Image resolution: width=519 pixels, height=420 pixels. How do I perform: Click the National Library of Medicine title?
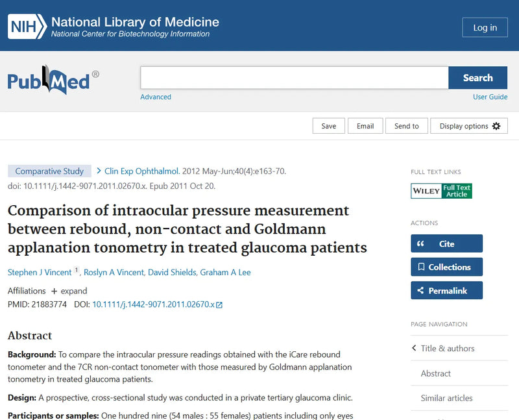pos(135,22)
